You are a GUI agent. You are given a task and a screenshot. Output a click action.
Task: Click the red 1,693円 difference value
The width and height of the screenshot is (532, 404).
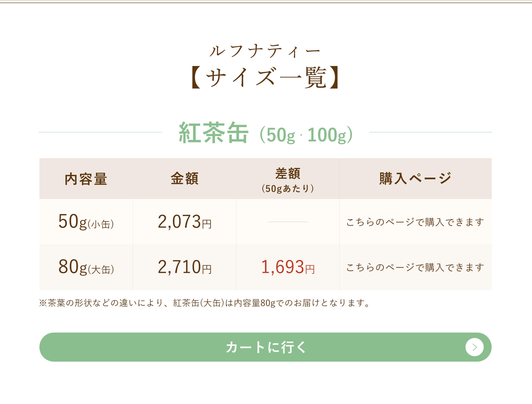[x=288, y=267]
